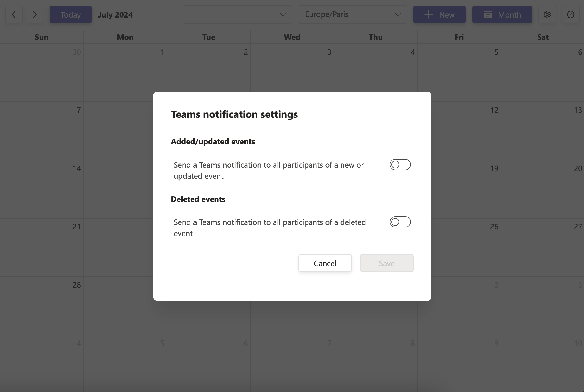Open the settings gear icon
The width and height of the screenshot is (584, 392).
click(547, 14)
